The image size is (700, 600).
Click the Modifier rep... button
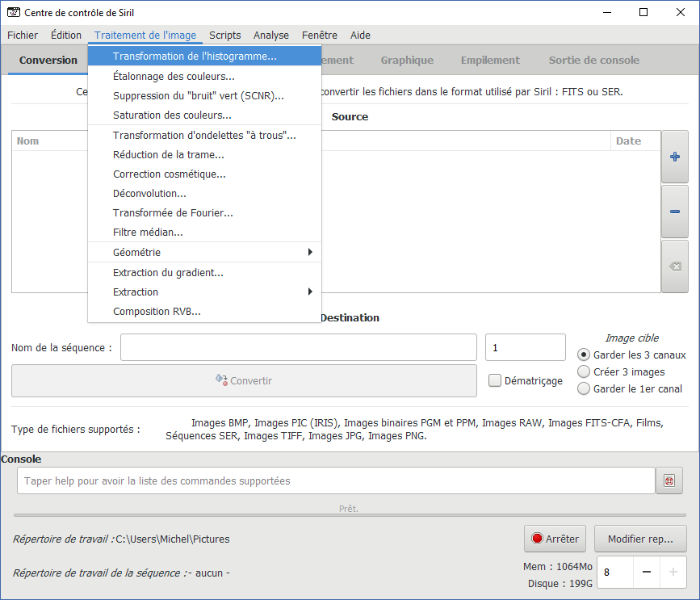640,539
